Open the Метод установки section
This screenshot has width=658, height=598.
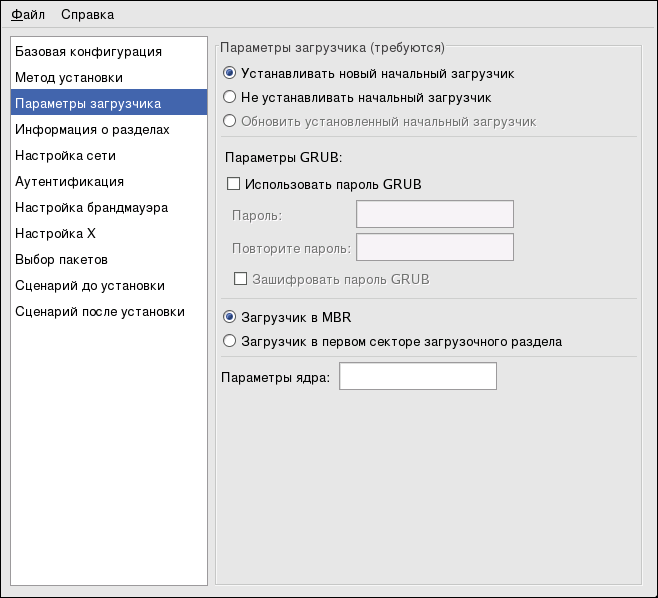[69, 77]
